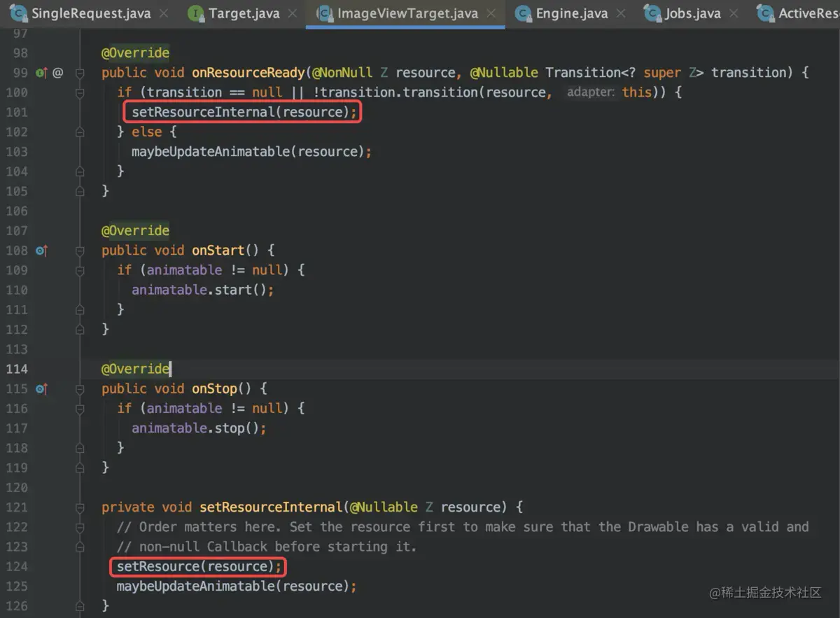Collapse the setResourceInternal method at line 121
Image resolution: width=840 pixels, height=618 pixels.
(80, 507)
